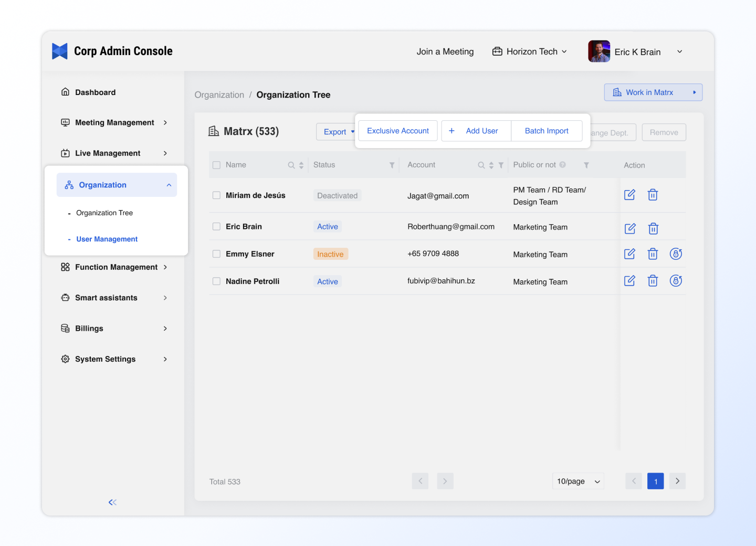Toggle the select-all checkbox in the header
756x546 pixels.
click(216, 165)
